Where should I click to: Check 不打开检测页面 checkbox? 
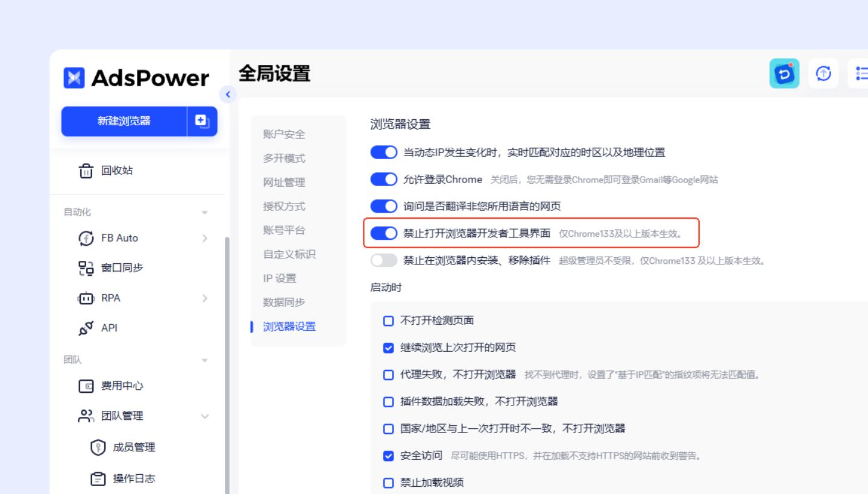pos(389,320)
